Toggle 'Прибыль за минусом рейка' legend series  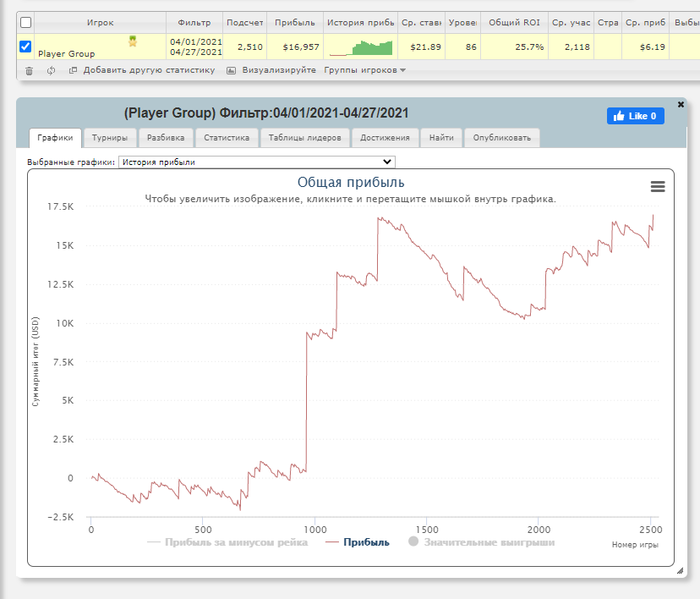tap(228, 542)
